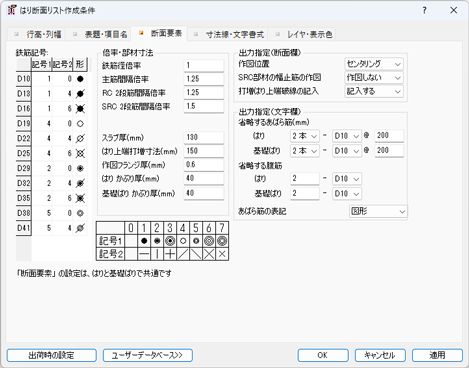Click the D32 rebar shape symbol
Screen dimensions: 469x368
[80, 183]
